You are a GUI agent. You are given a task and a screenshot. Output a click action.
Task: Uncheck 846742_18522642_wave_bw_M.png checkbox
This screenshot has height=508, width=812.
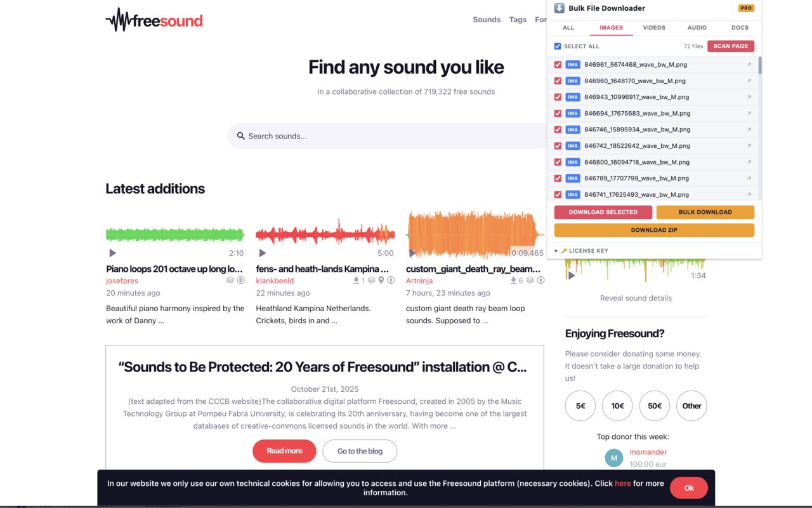(x=558, y=145)
